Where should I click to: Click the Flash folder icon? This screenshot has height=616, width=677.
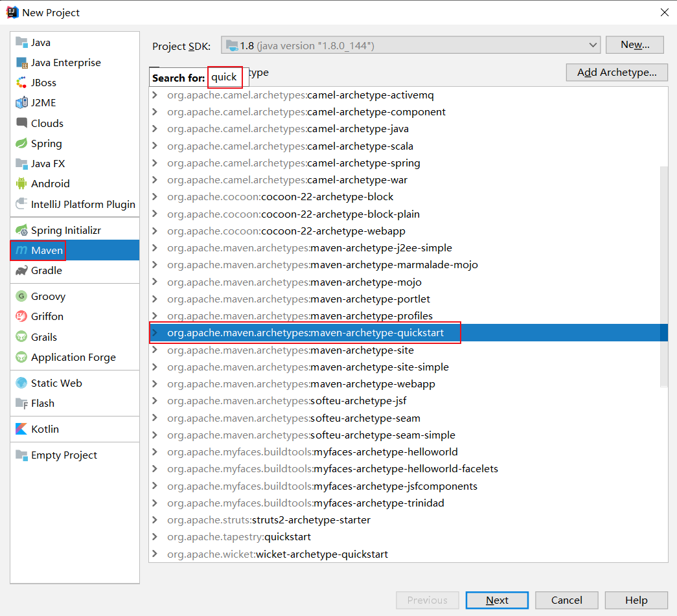(x=21, y=403)
